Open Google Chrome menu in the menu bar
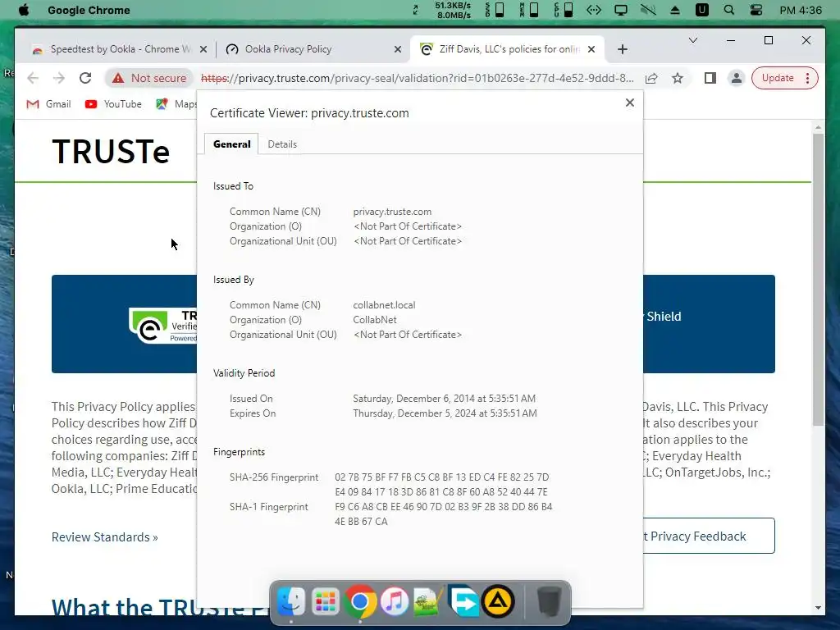 tap(89, 10)
